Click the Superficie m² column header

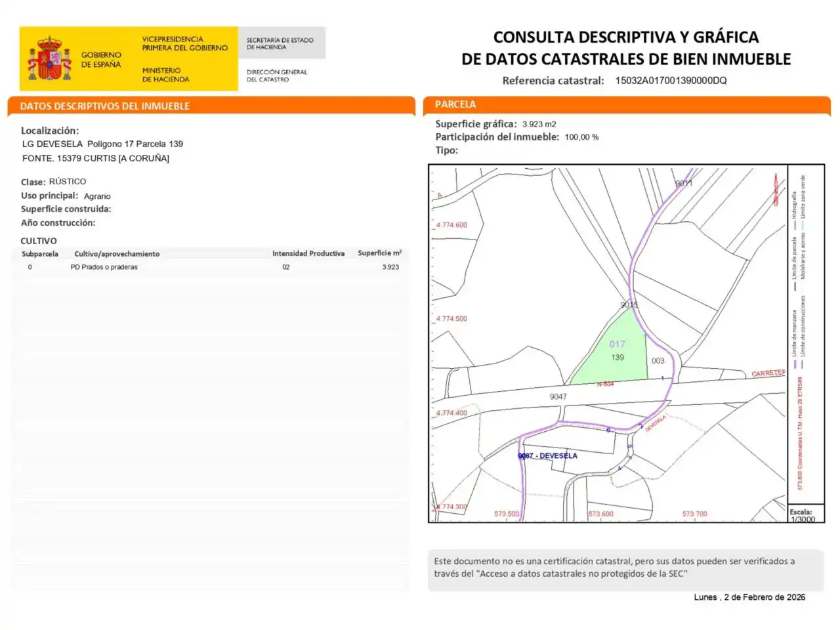[x=380, y=253]
